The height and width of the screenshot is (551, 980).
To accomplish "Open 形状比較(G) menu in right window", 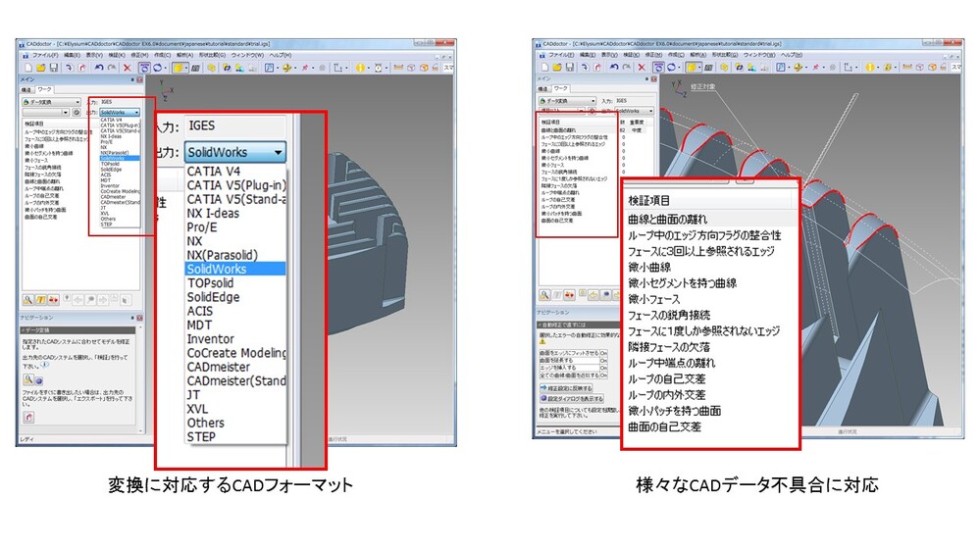I will tap(724, 55).
